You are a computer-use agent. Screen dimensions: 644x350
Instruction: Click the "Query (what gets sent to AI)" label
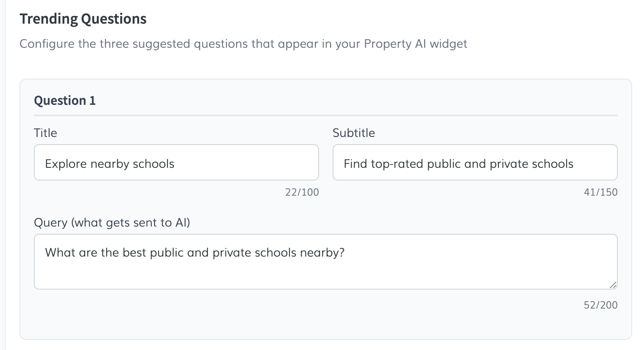tap(112, 222)
